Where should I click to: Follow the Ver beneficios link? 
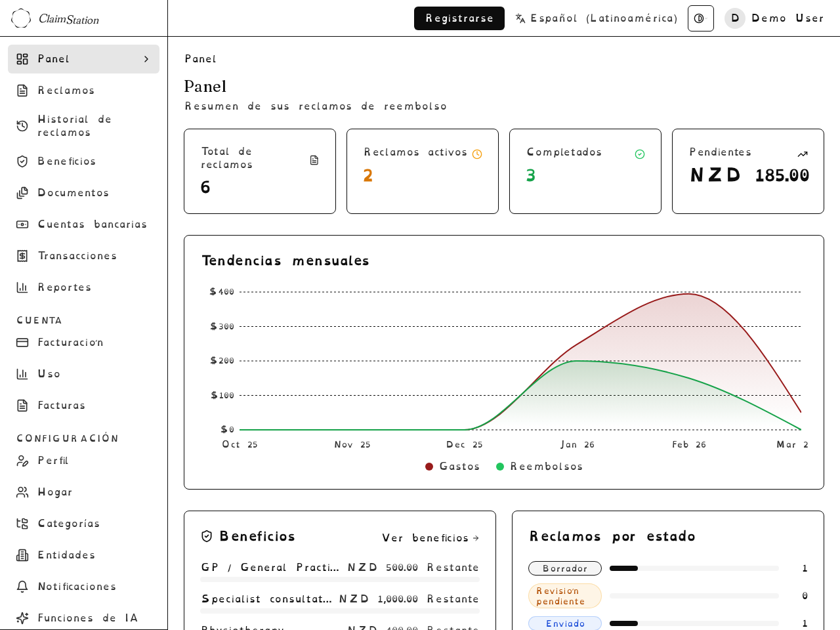(x=430, y=538)
